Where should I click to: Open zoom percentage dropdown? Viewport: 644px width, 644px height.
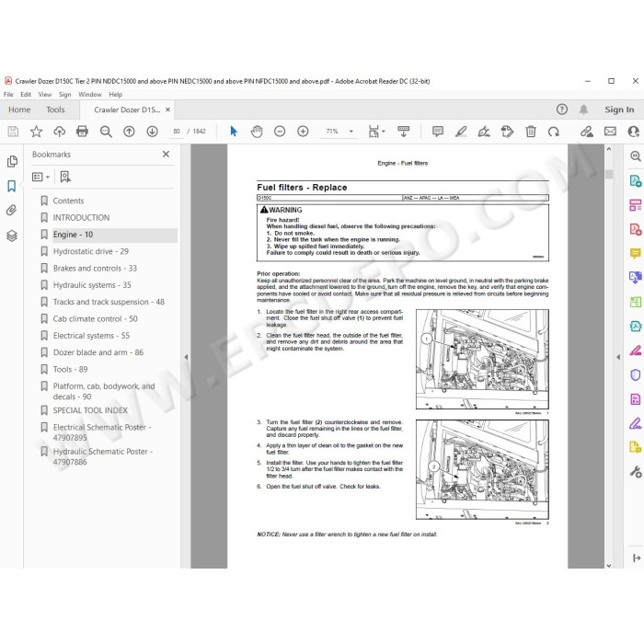[x=351, y=132]
